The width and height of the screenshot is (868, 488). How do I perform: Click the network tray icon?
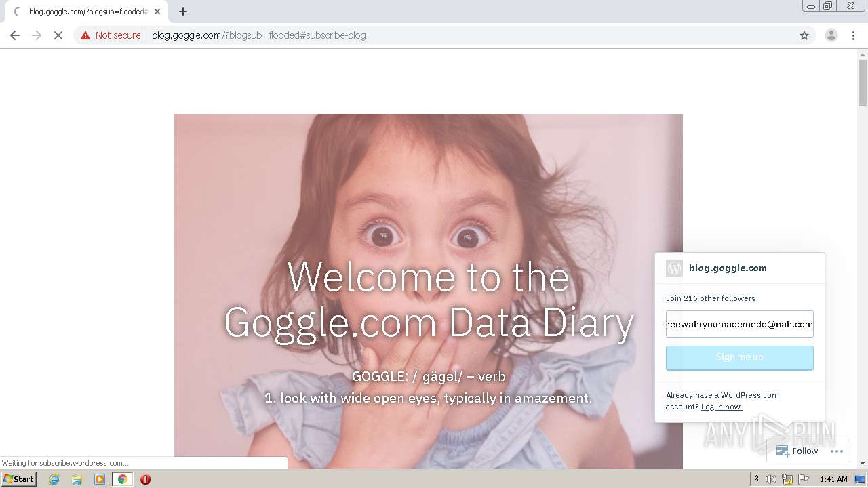pyautogui.click(x=787, y=479)
